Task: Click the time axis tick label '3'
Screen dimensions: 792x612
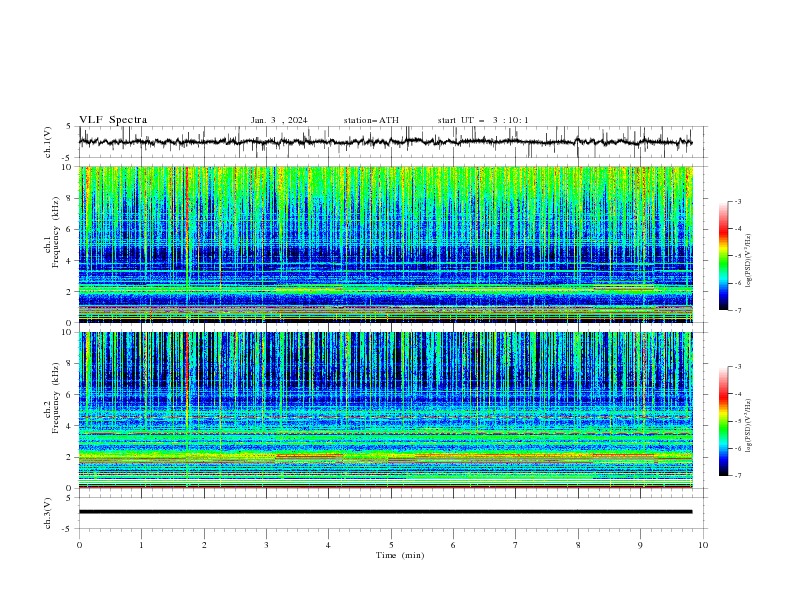Action: (266, 545)
